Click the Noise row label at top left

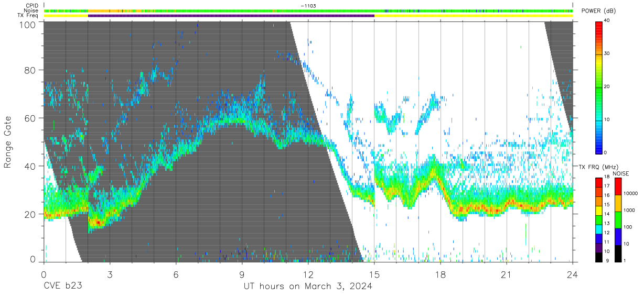[x=30, y=10]
